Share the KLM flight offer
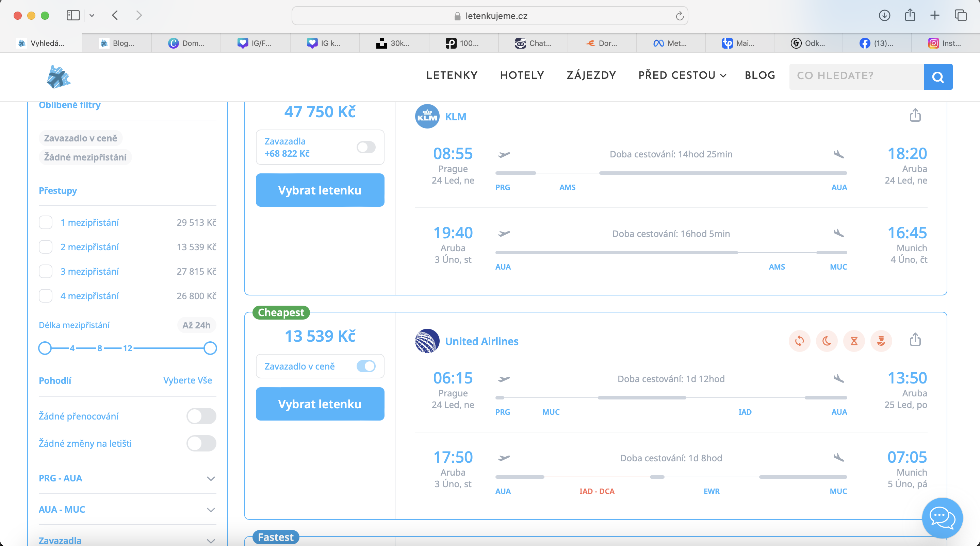Image resolution: width=980 pixels, height=546 pixels. (915, 115)
